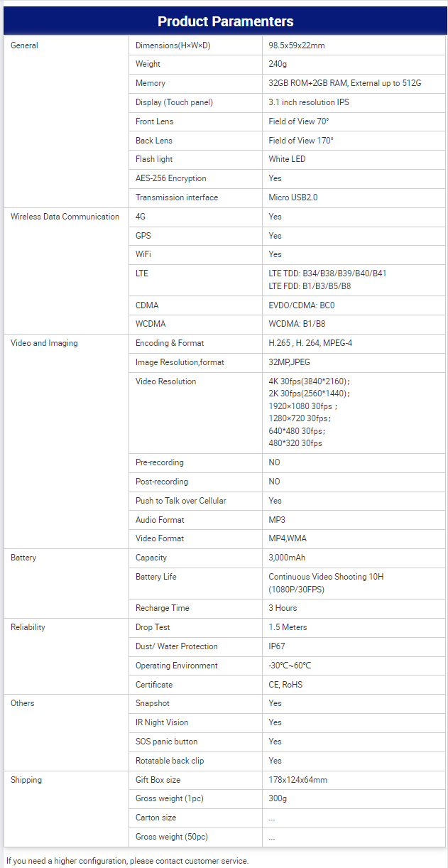Select the Micro USB2.0 value
The width and height of the screenshot is (448, 868).
293,197
